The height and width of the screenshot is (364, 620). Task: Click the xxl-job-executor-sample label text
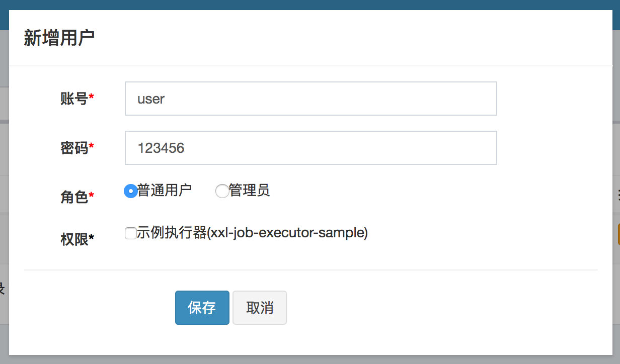253,233
